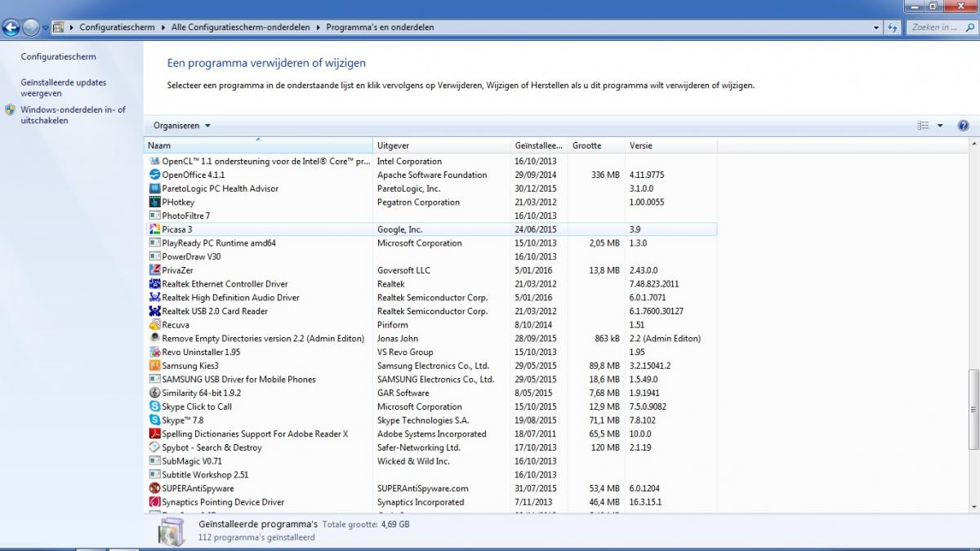Click the Samsung Kies3 icon
Screen dimensions: 980x551
[155, 366]
